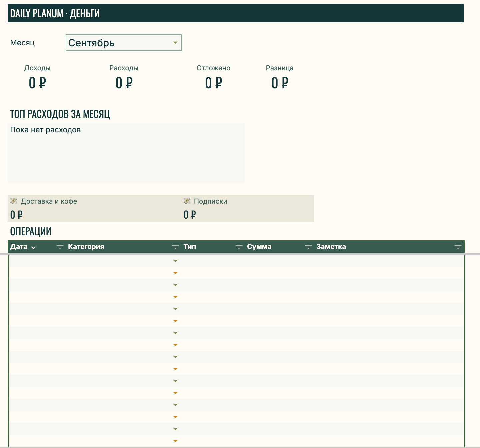Click the DAILY PLANUM · ДЕНЬГИ title bar

236,13
